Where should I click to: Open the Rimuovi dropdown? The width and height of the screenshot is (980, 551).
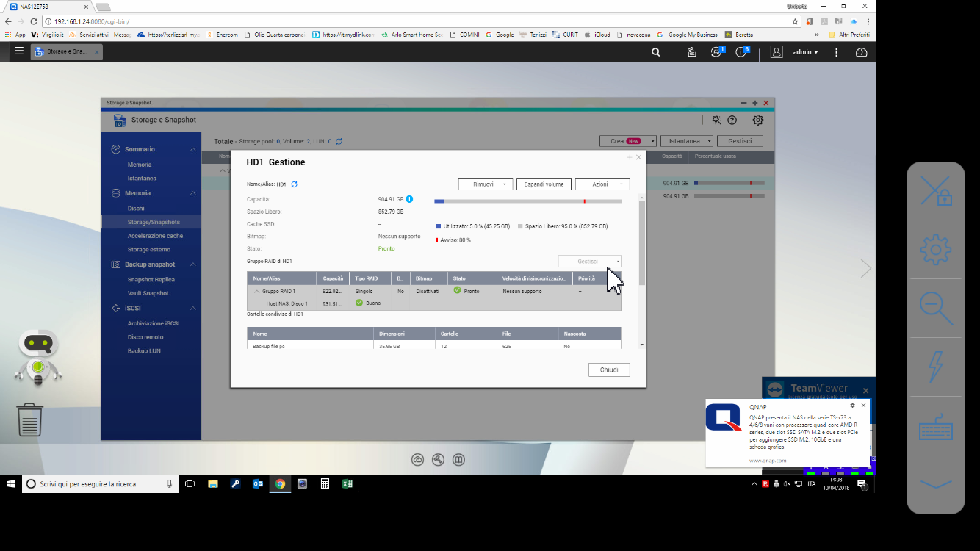[485, 184]
